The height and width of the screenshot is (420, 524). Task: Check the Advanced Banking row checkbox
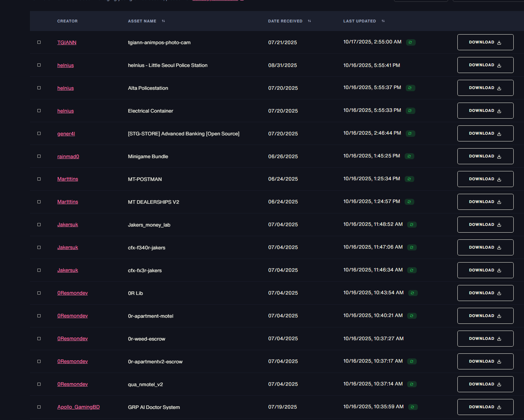(x=39, y=134)
